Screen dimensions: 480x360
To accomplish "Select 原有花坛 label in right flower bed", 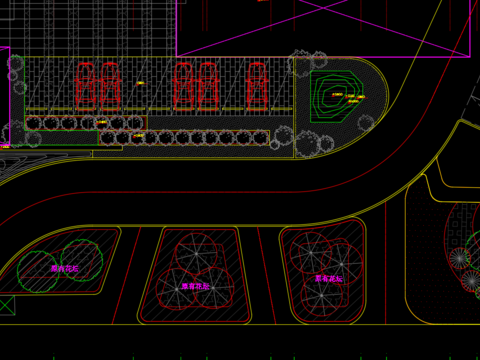I will click(329, 279).
